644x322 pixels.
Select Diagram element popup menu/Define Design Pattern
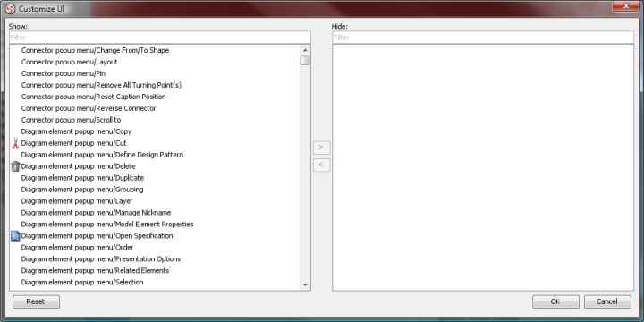click(102, 155)
